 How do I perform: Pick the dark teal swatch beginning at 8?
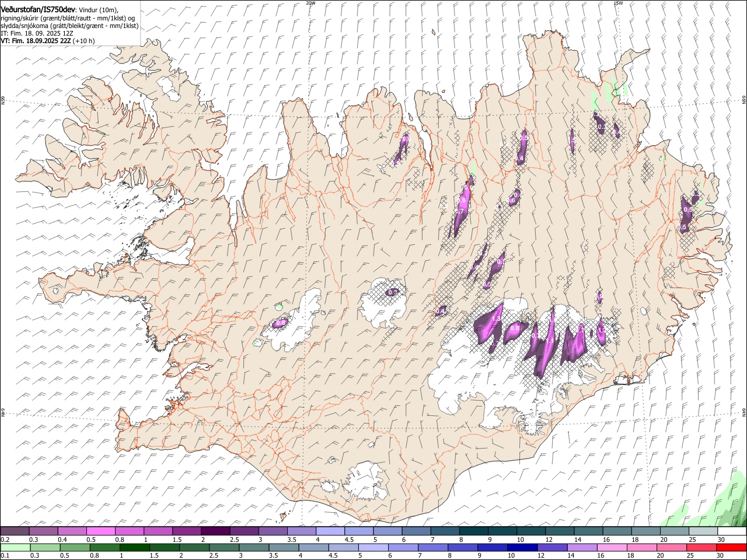(474, 531)
